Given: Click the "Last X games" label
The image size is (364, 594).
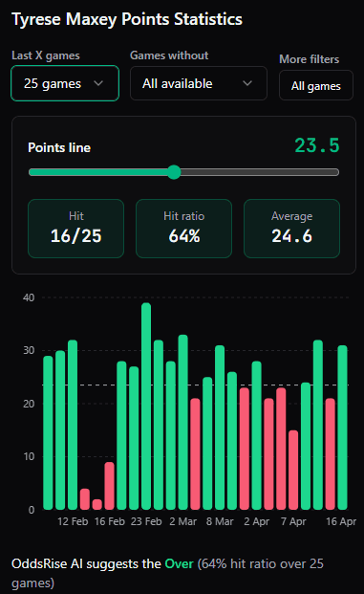Looking at the screenshot, I should pyautogui.click(x=46, y=55).
